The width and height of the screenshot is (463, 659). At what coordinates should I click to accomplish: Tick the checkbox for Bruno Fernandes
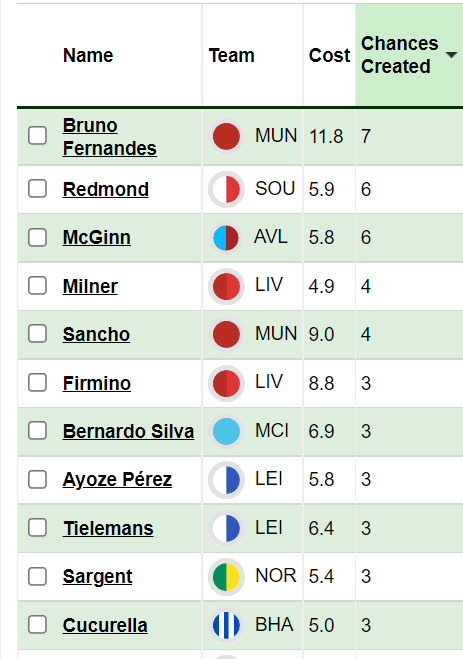[37, 136]
